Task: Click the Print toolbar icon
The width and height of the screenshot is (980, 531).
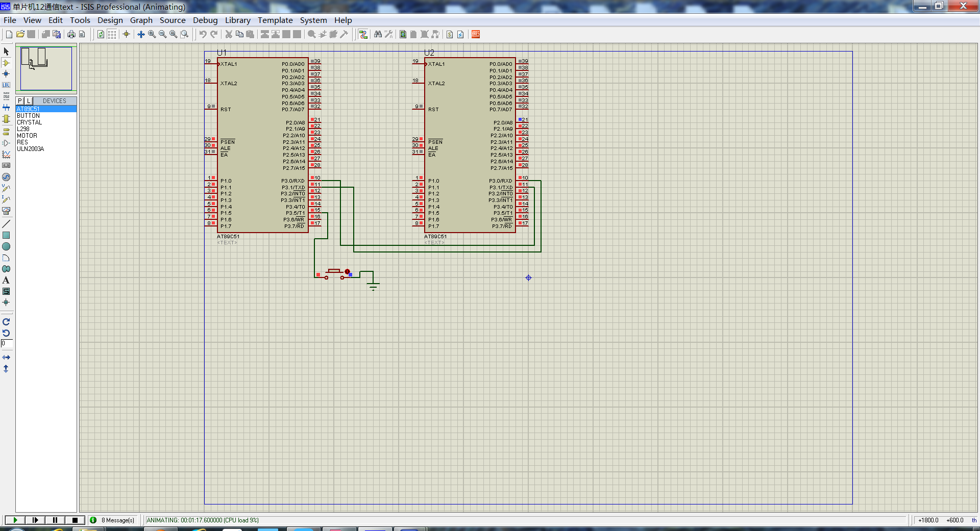Action: [x=71, y=34]
